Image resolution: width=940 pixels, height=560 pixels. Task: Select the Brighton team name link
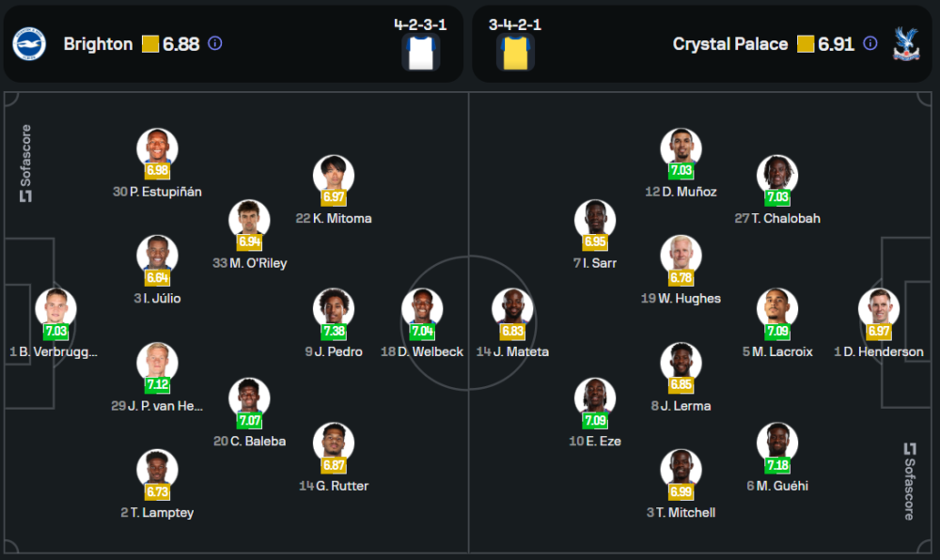click(99, 44)
